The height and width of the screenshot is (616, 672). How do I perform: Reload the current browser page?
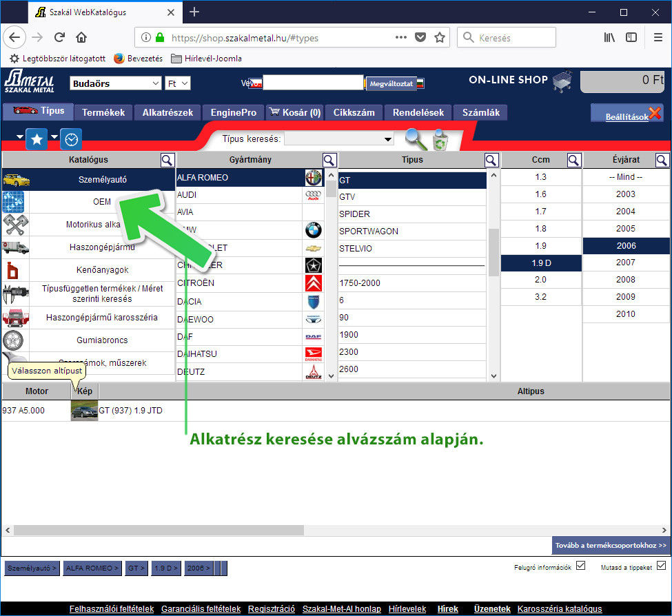[x=59, y=37]
